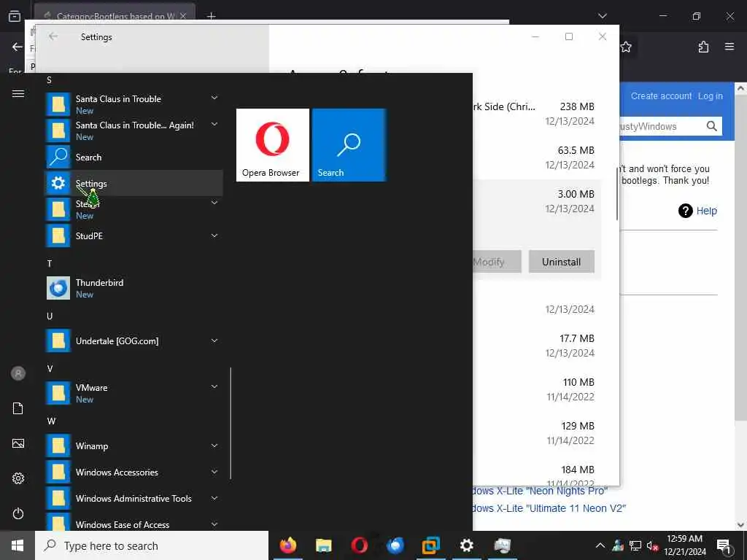Click Uninstall in the Settings window
The height and width of the screenshot is (560, 747).
561,262
